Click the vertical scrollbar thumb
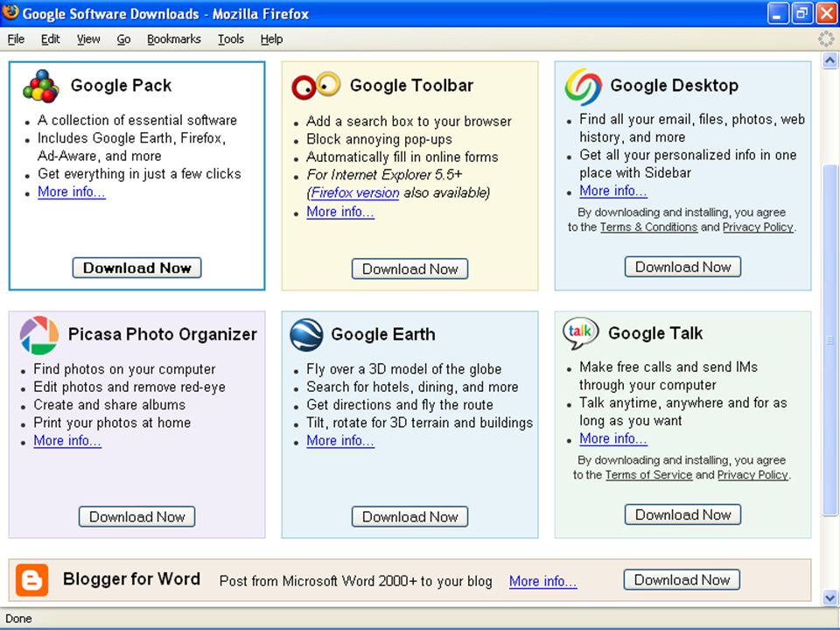The image size is (840, 630). tap(829, 340)
